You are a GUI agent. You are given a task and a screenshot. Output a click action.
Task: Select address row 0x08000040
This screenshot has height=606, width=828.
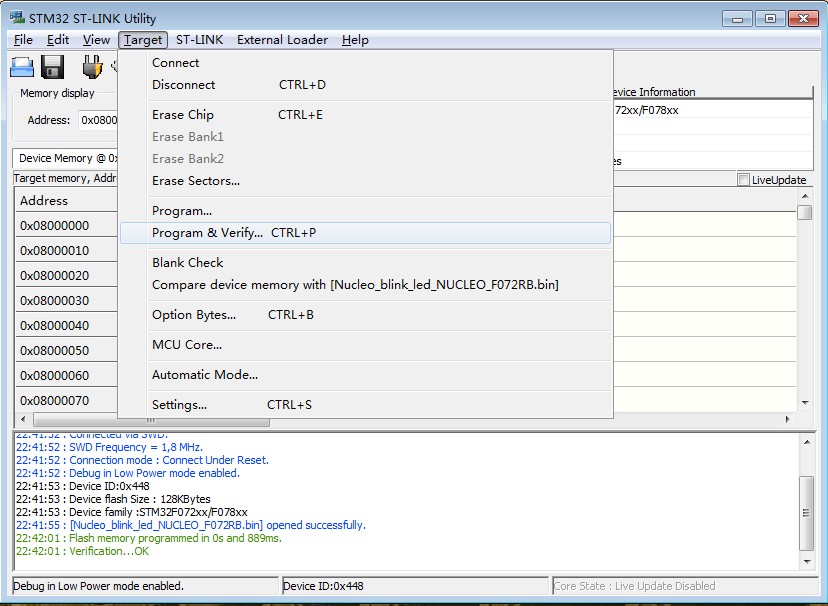pyautogui.click(x=65, y=325)
